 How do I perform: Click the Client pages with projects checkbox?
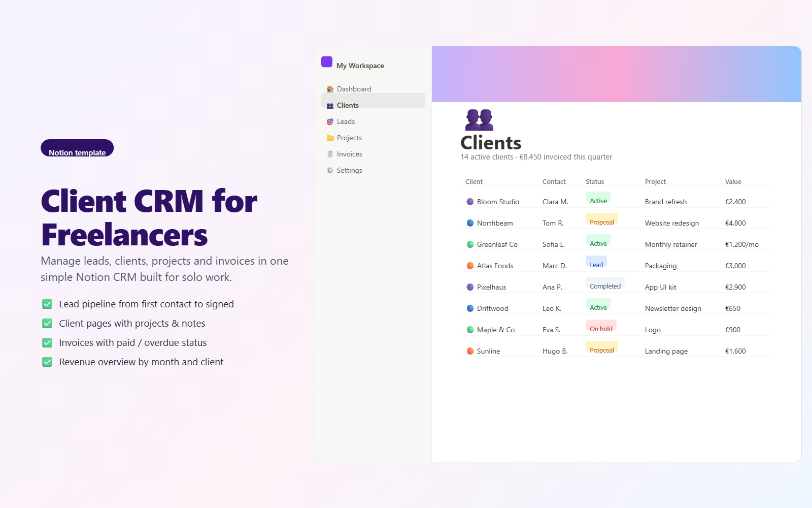click(x=47, y=323)
